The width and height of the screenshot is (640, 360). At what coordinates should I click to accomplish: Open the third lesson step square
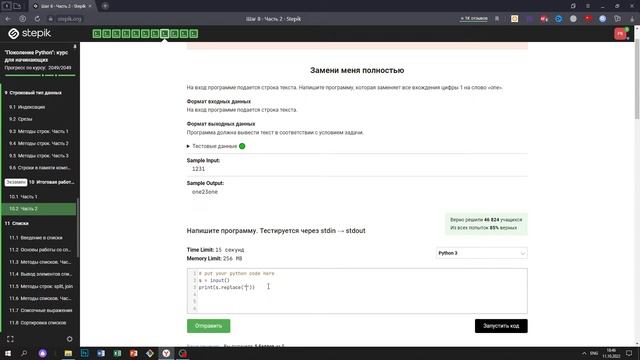(116, 34)
